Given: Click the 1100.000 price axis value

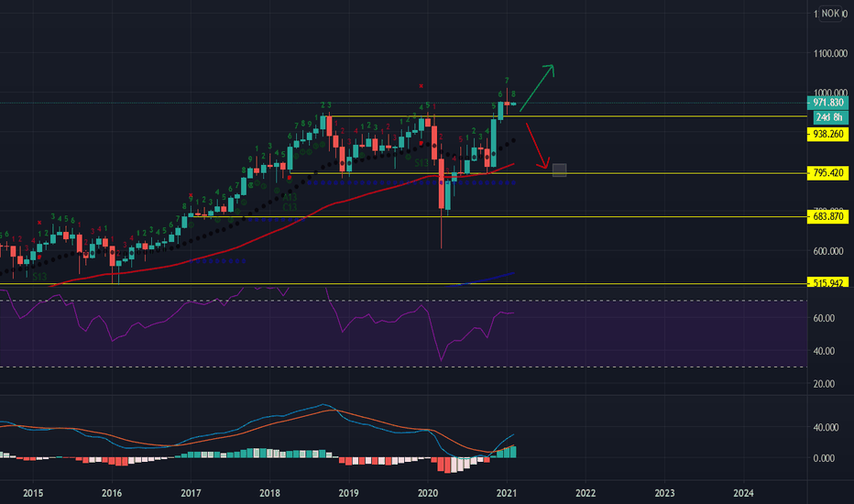Looking at the screenshot, I should [x=830, y=53].
